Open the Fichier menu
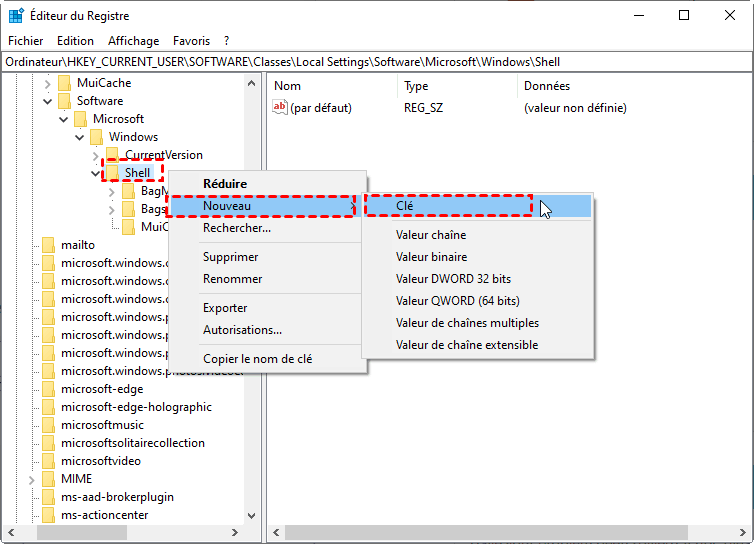Viewport: 754px width, 544px height. [x=25, y=41]
